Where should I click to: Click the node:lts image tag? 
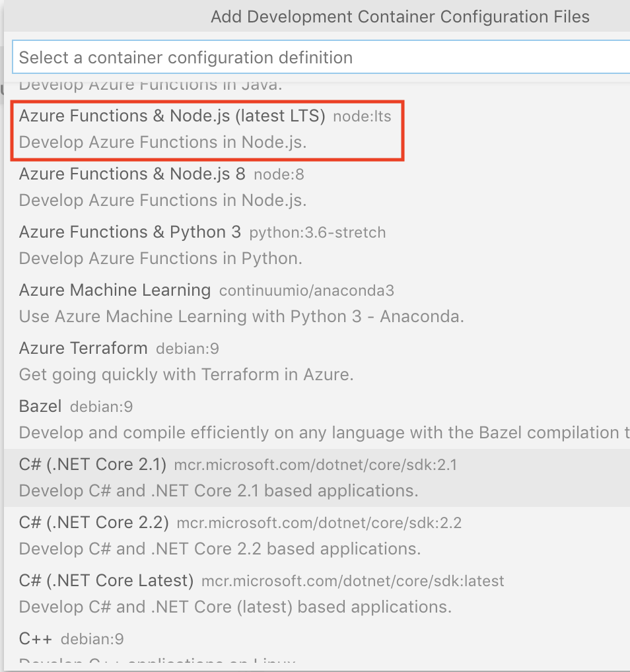pos(362,118)
